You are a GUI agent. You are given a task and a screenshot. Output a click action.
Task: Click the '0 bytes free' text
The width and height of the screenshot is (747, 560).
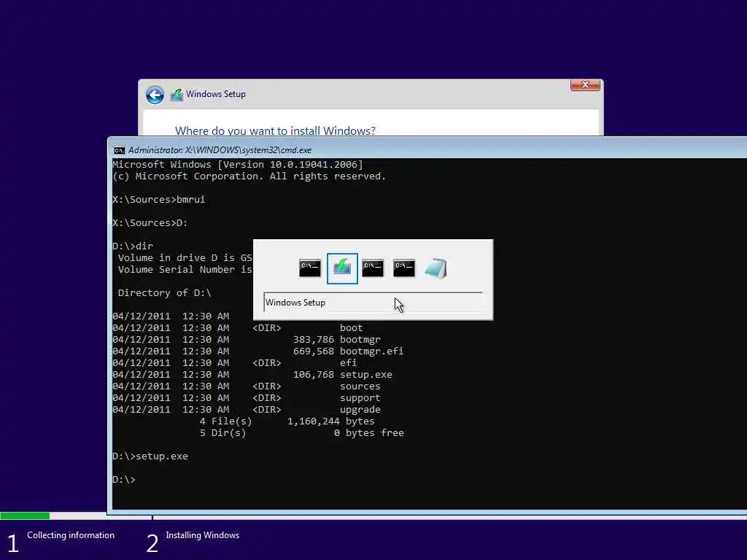click(x=368, y=433)
